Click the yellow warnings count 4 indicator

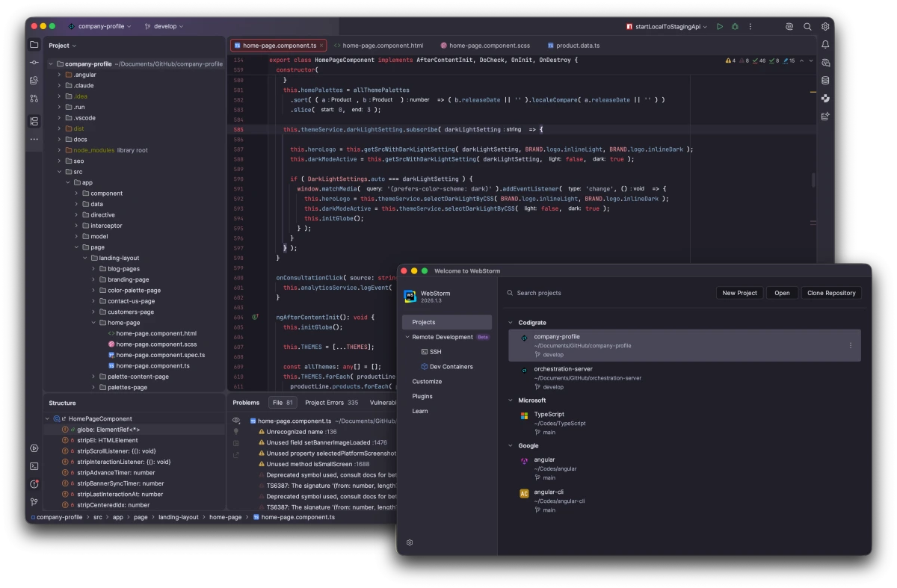tap(731, 61)
